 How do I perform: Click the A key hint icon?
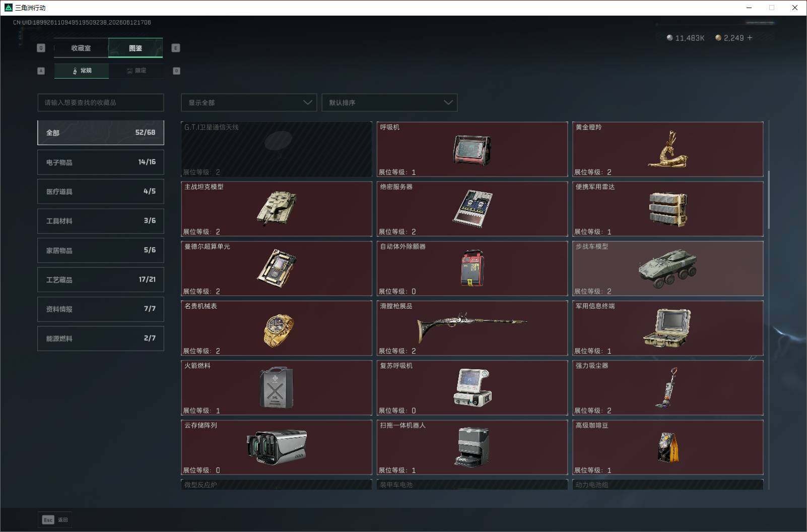(x=41, y=71)
